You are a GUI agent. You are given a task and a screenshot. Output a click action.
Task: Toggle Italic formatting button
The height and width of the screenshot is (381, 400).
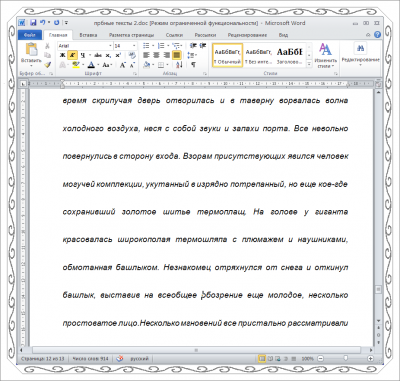pyautogui.click(x=72, y=55)
